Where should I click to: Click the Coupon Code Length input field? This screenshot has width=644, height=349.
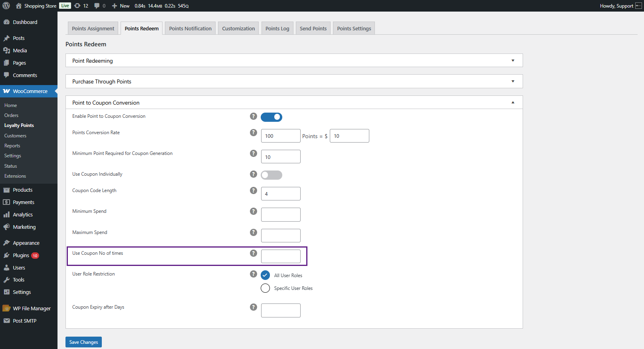click(281, 194)
